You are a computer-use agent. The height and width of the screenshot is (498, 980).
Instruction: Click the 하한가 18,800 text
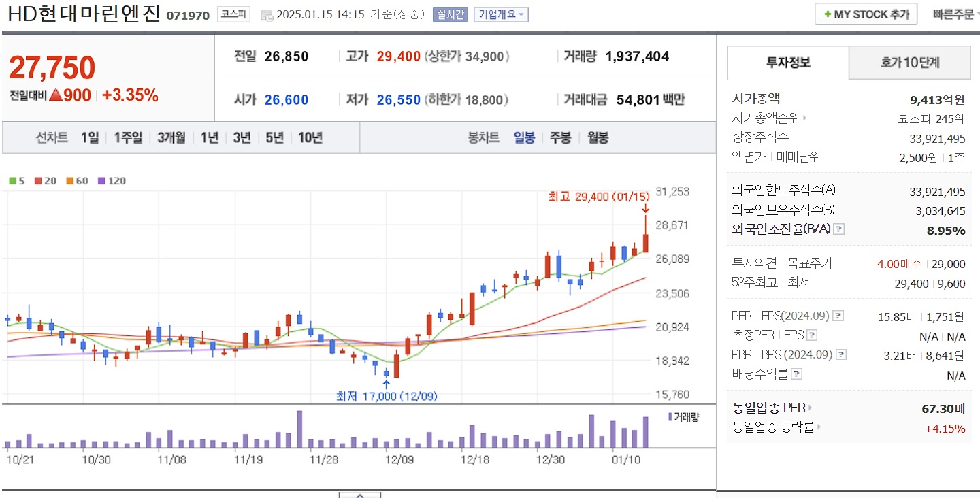467,100
